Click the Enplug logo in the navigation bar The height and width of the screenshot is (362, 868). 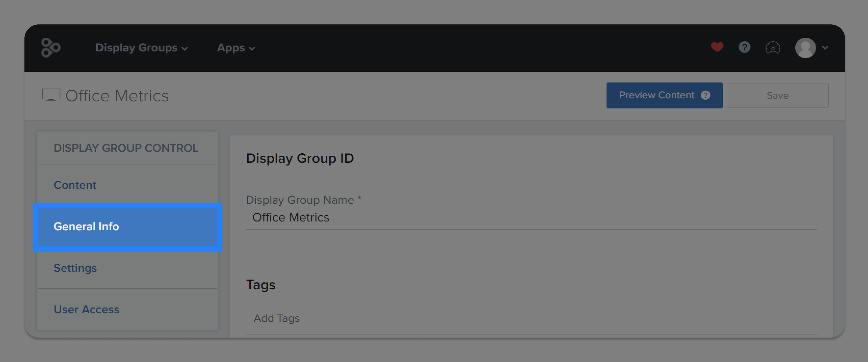pos(51,48)
